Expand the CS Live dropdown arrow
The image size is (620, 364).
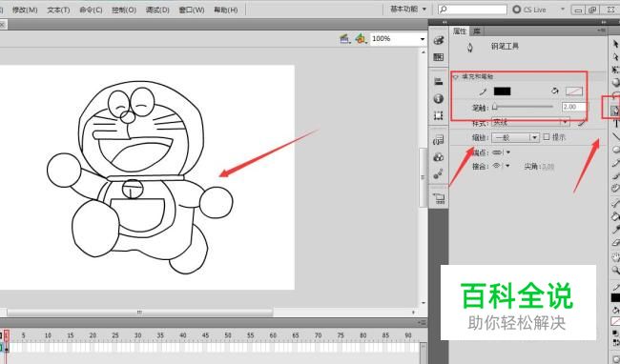[563, 10]
